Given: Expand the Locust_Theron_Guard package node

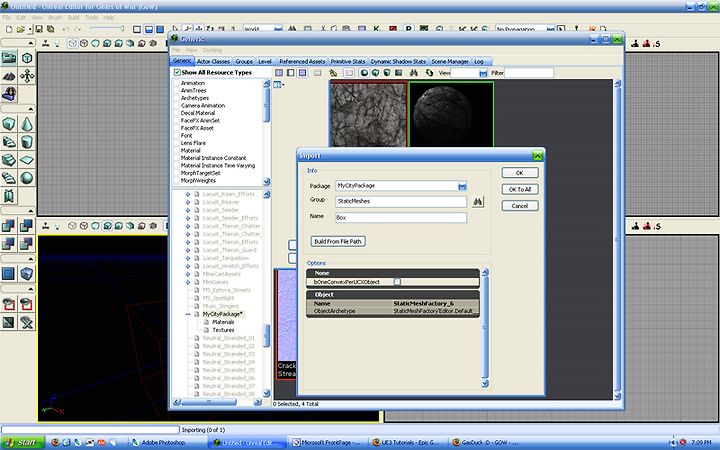Looking at the screenshot, I should pyautogui.click(x=188, y=250).
